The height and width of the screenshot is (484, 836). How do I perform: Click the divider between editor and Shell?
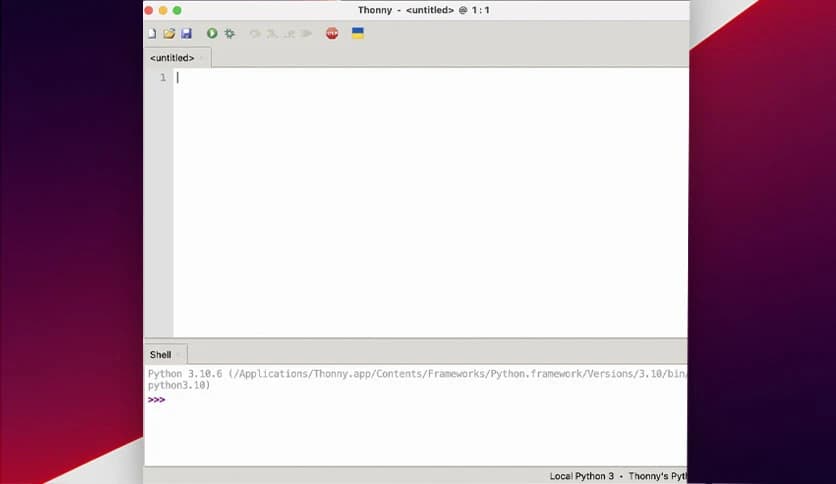pyautogui.click(x=416, y=340)
